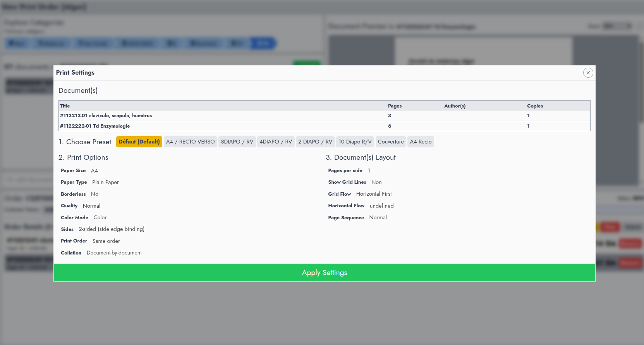Click the Collation value 'Document-by-document'

pyautogui.click(x=114, y=253)
